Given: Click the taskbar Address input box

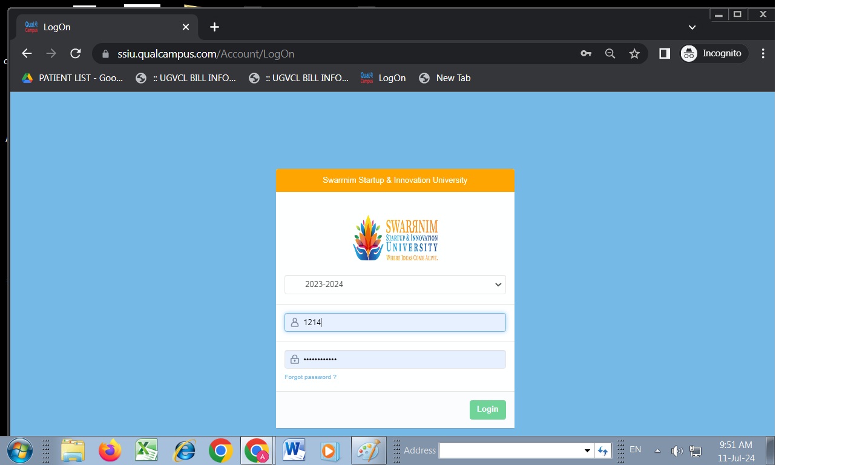Looking at the screenshot, I should coord(511,450).
